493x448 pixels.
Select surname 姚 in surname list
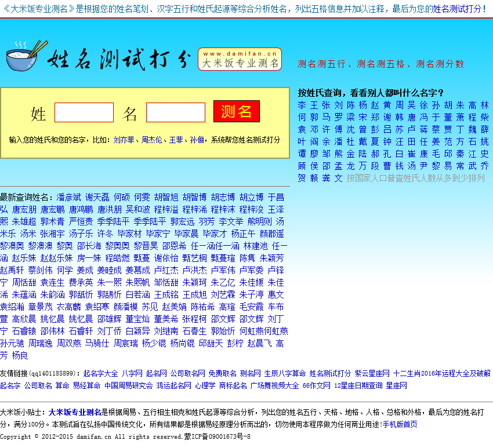pyautogui.click(x=484, y=141)
